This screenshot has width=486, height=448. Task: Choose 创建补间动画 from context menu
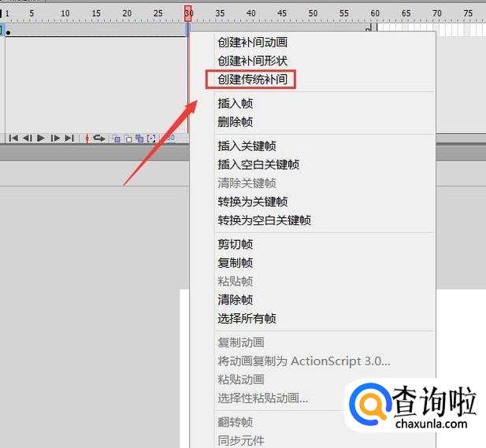point(252,43)
